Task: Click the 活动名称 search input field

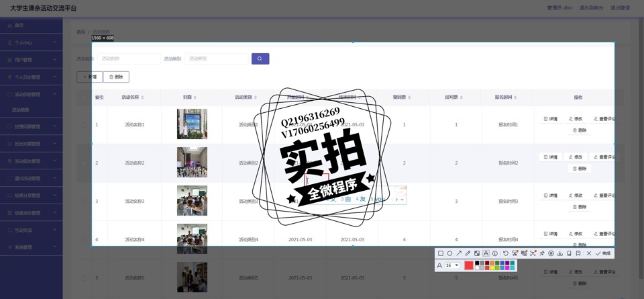Action: (129, 59)
